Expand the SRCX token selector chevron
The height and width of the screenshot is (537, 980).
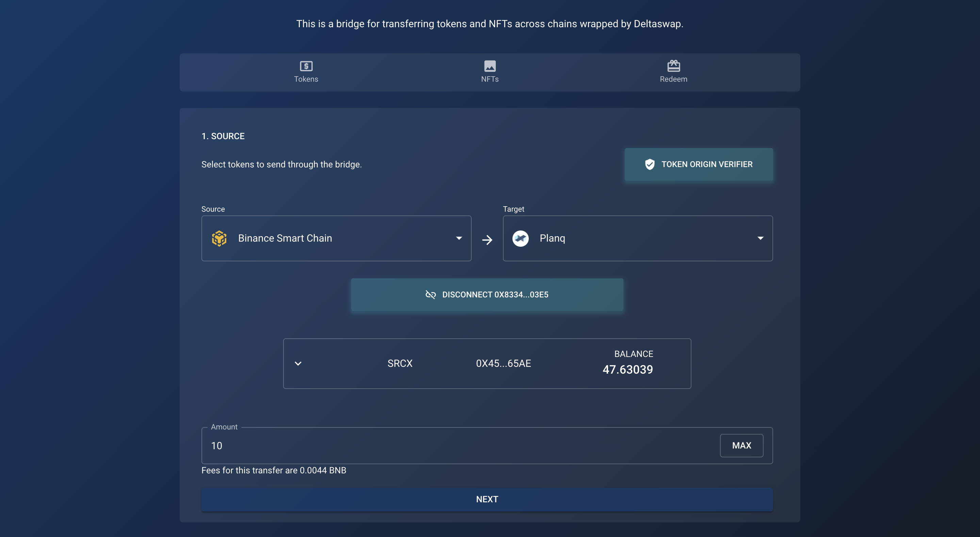click(298, 363)
